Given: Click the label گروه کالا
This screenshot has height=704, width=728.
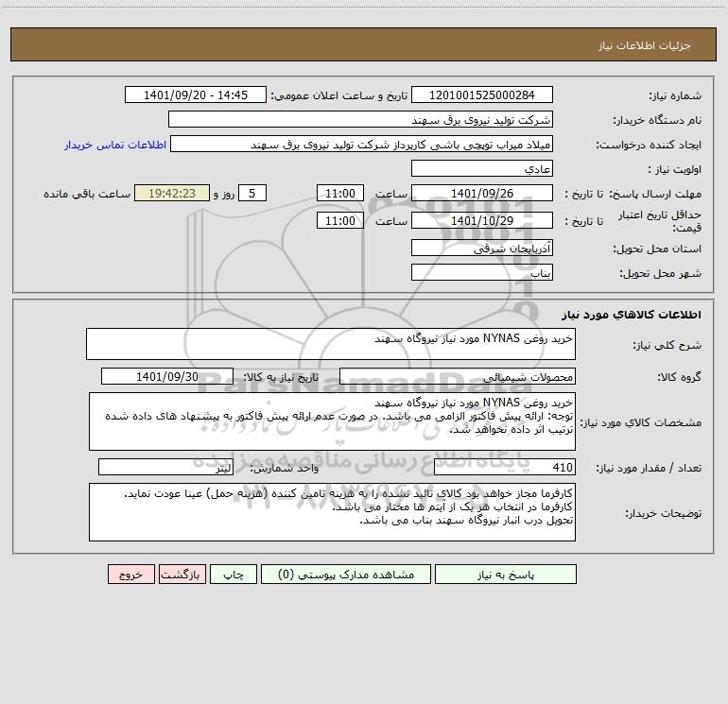Looking at the screenshot, I should [x=679, y=377].
